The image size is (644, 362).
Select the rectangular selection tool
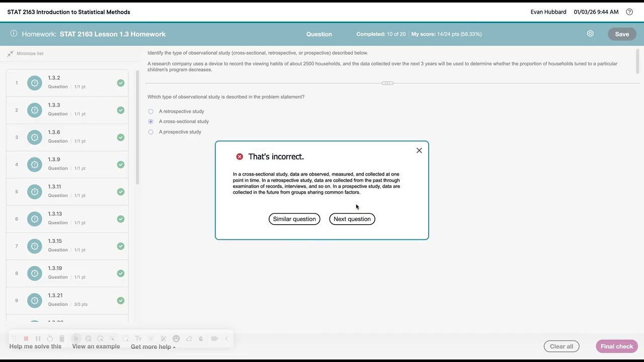(x=125, y=339)
